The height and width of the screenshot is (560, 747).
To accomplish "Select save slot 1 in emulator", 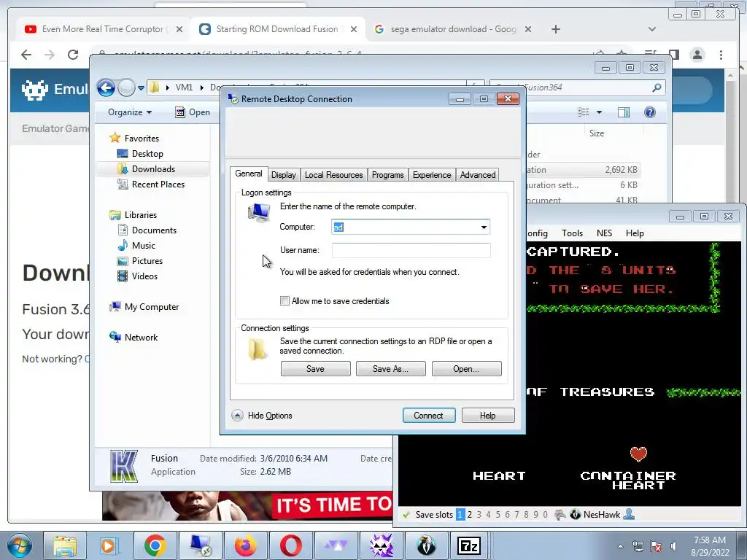I will 460,515.
